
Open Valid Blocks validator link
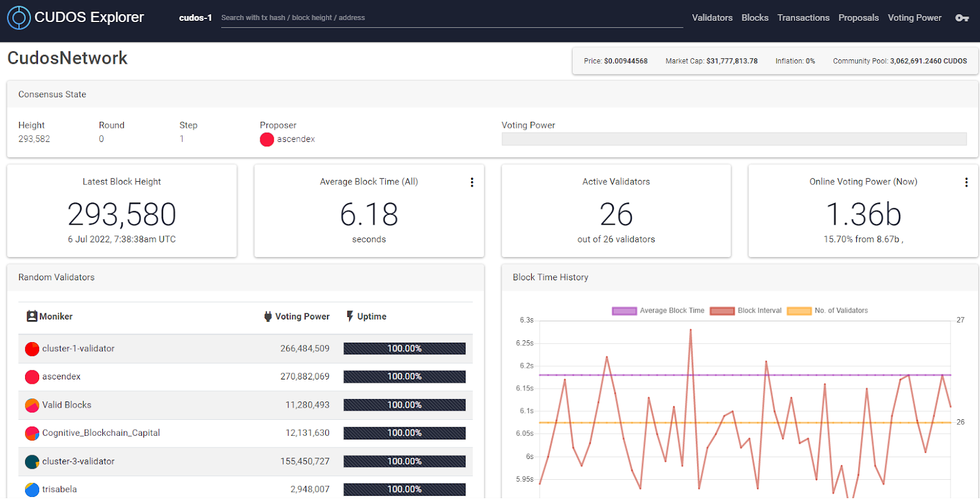67,405
